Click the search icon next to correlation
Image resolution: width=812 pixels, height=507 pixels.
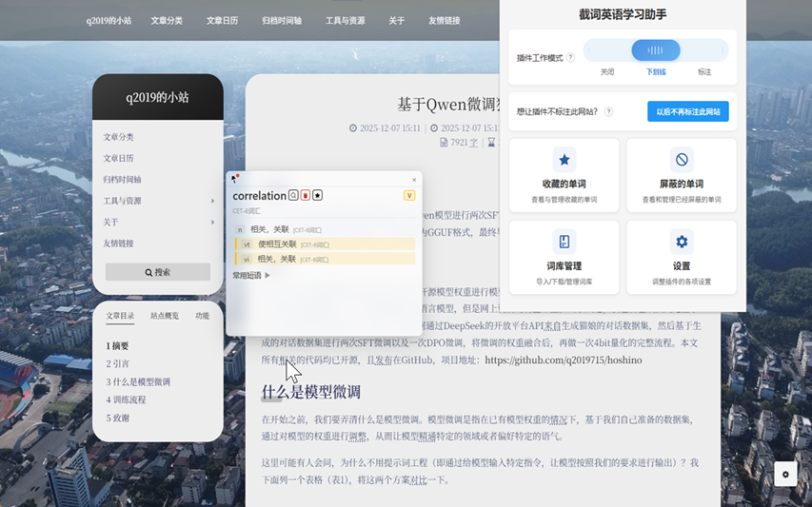tap(293, 195)
